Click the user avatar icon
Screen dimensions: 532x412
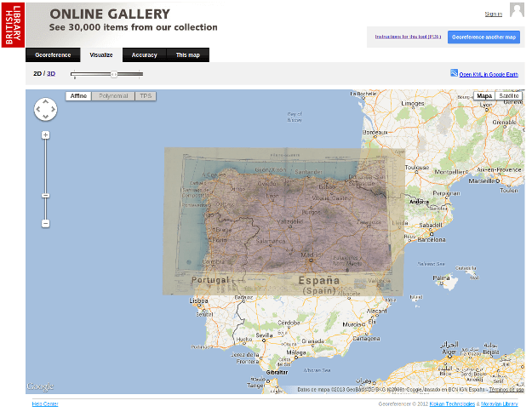517,9
